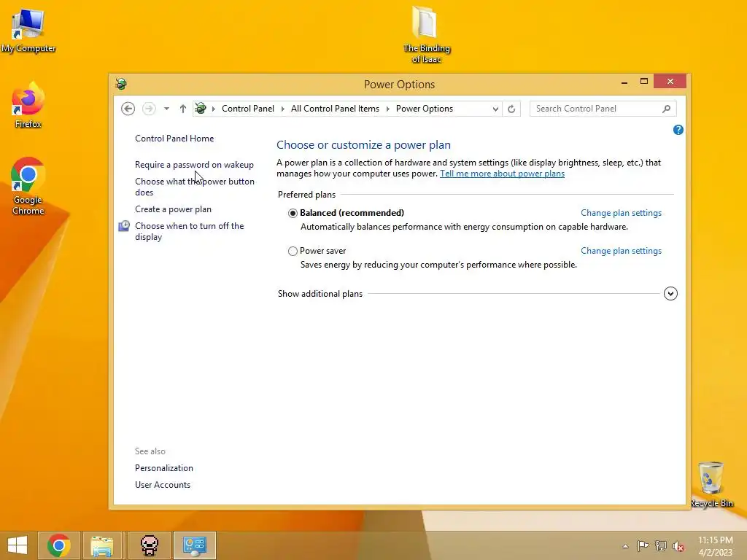Screen dimensions: 747x560
Task: Click the search magnifier icon
Action: (x=667, y=109)
